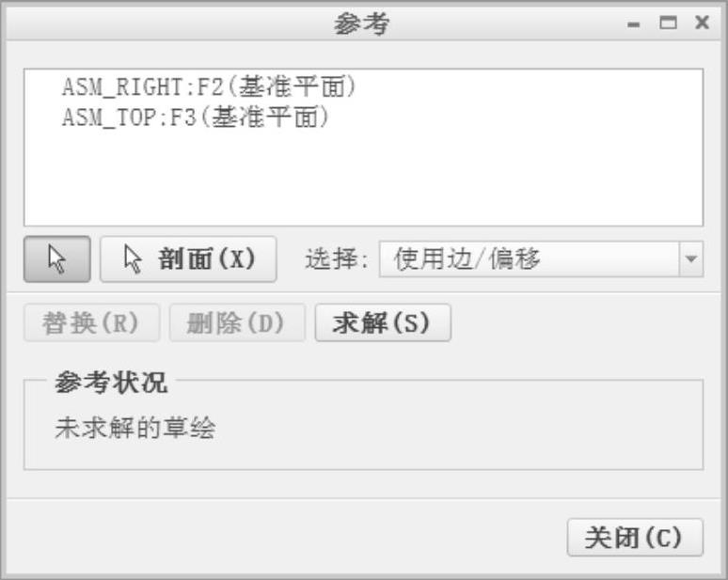Click empty area of the references list
Screen dimensions: 728x580
(x=364, y=181)
